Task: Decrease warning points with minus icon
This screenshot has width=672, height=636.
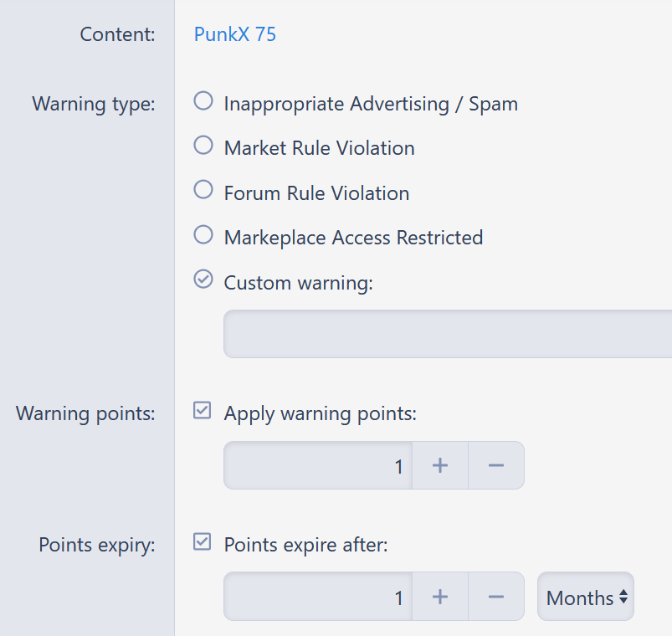Action: click(x=496, y=465)
